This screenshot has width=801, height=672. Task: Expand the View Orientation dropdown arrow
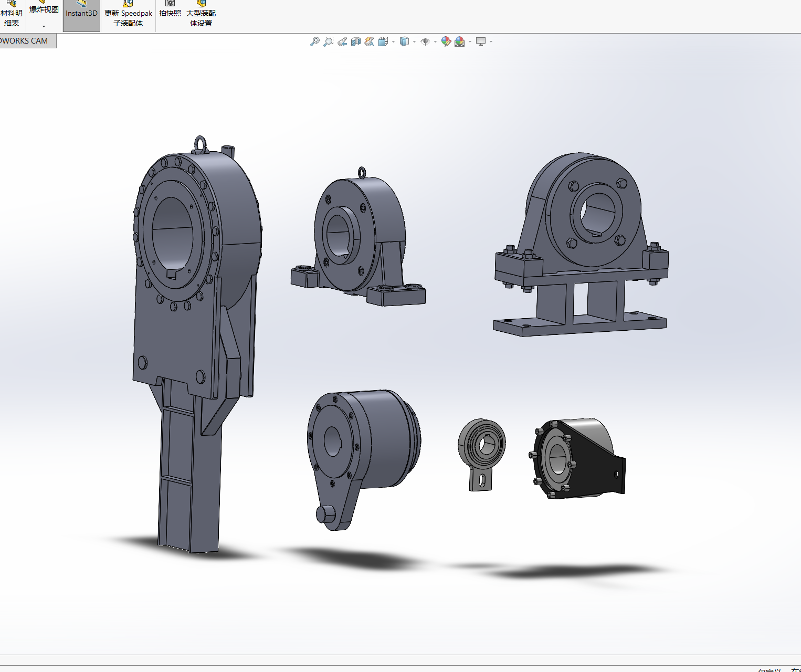click(393, 41)
